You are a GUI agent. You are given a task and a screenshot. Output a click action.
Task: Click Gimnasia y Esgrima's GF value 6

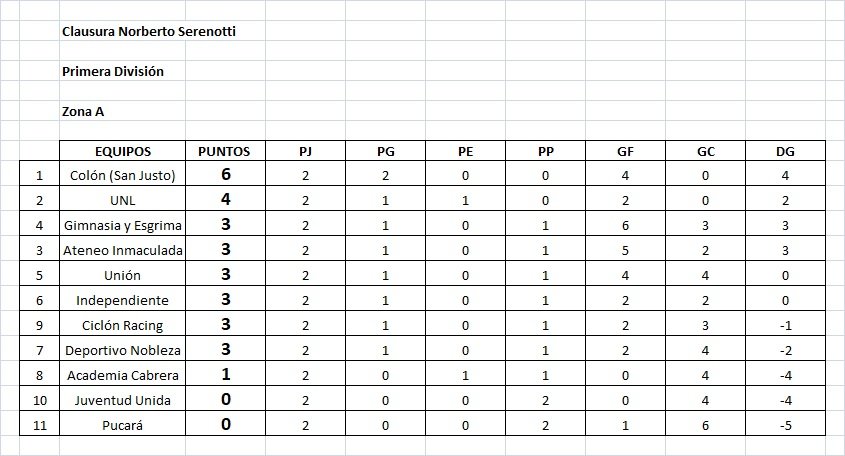625,225
